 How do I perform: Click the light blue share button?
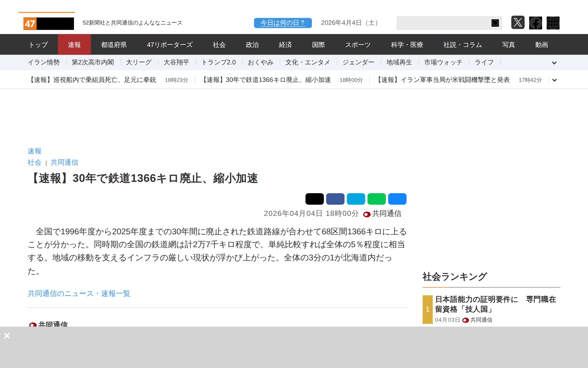coord(356,199)
